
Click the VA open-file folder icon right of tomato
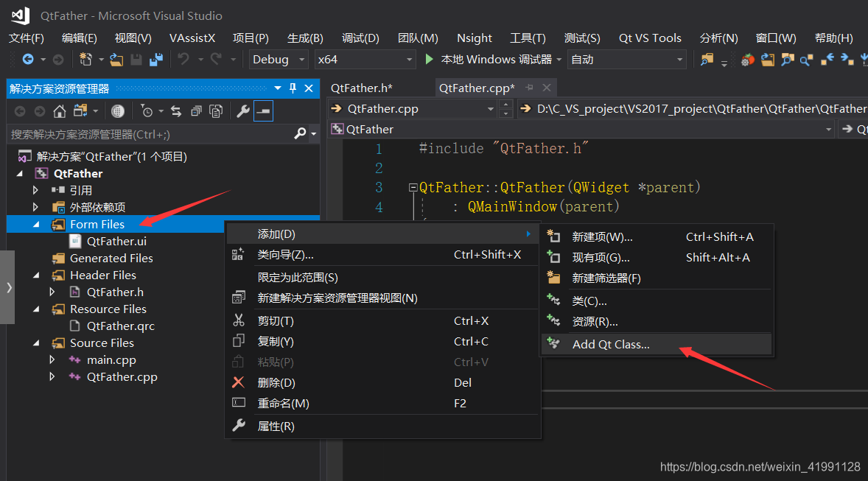tap(767, 60)
